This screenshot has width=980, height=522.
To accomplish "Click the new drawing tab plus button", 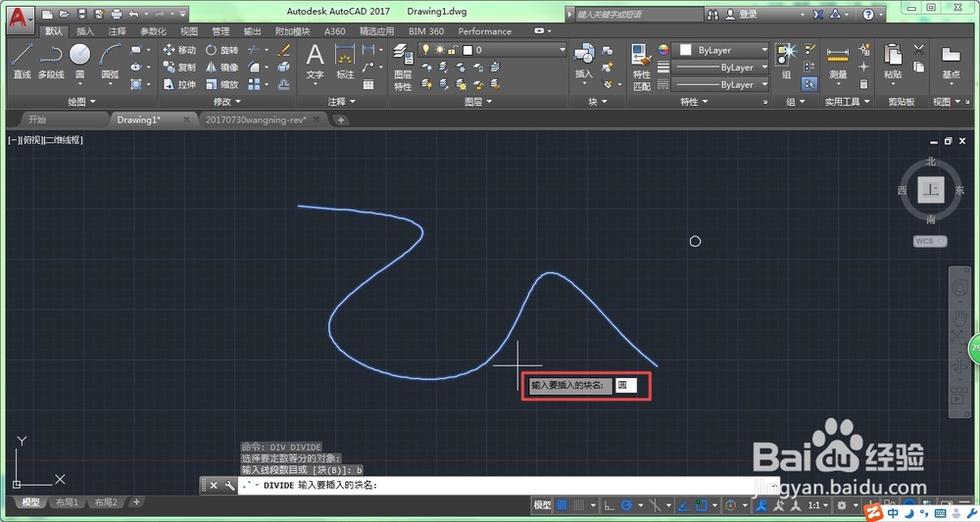I will pyautogui.click(x=341, y=119).
